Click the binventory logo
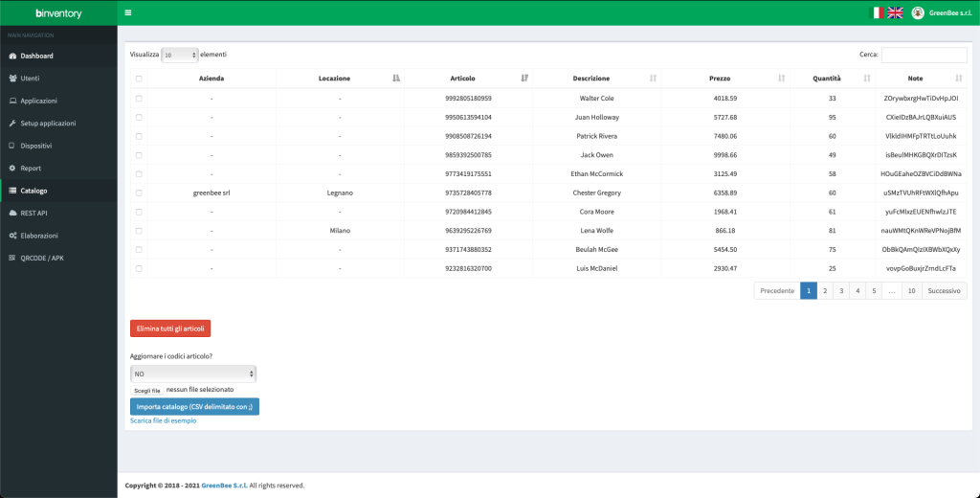The image size is (980, 498). pos(58,13)
